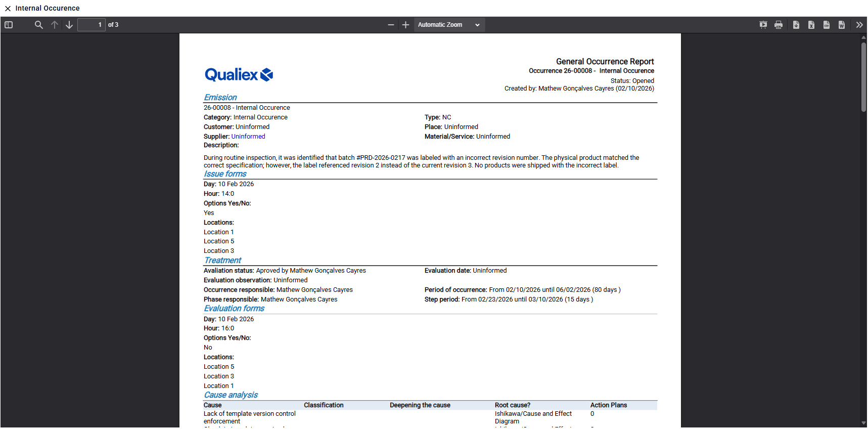Open the find in document search
The width and height of the screenshot is (868, 431).
[x=38, y=25]
